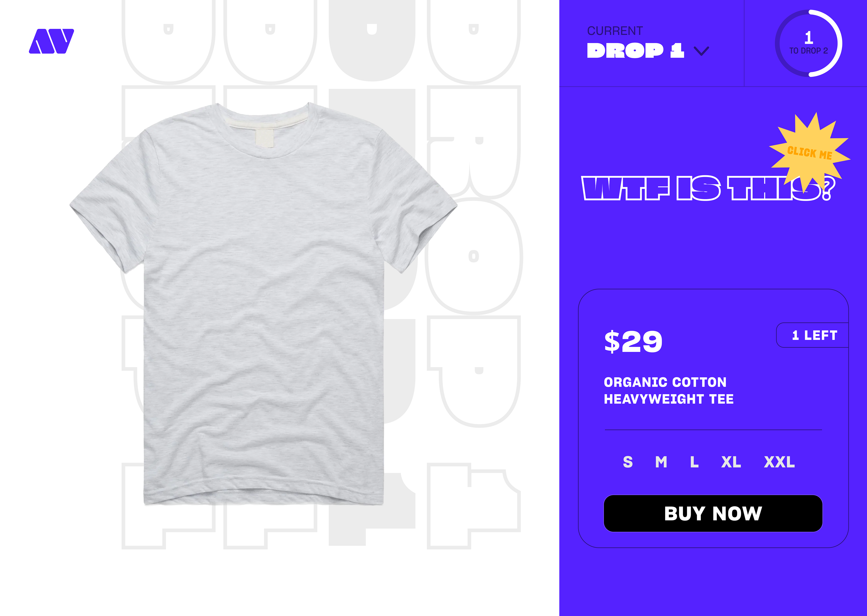Expand the DROP 1 chevron arrow

[x=701, y=51]
